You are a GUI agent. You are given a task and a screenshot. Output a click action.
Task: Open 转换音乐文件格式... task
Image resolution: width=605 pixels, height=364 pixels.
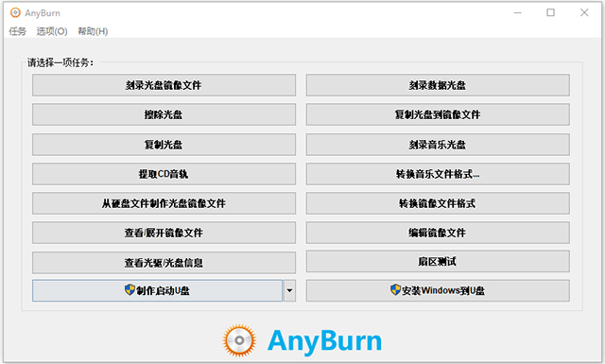click(x=438, y=174)
